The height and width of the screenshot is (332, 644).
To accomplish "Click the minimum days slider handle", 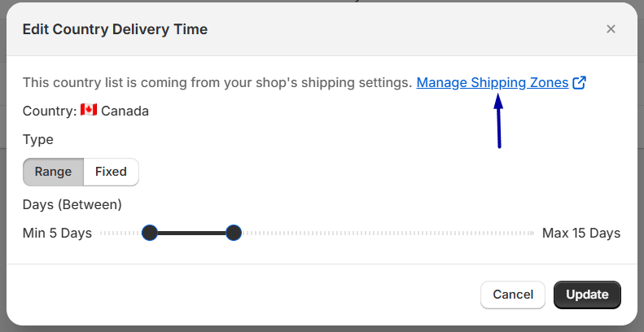I will (x=150, y=234).
